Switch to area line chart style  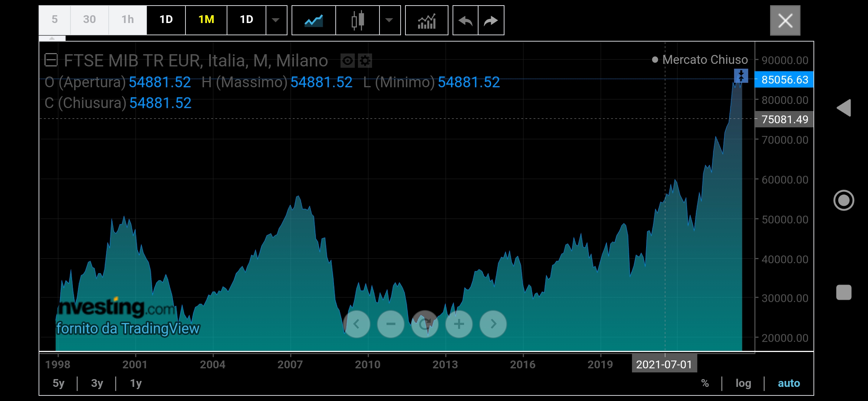point(314,20)
